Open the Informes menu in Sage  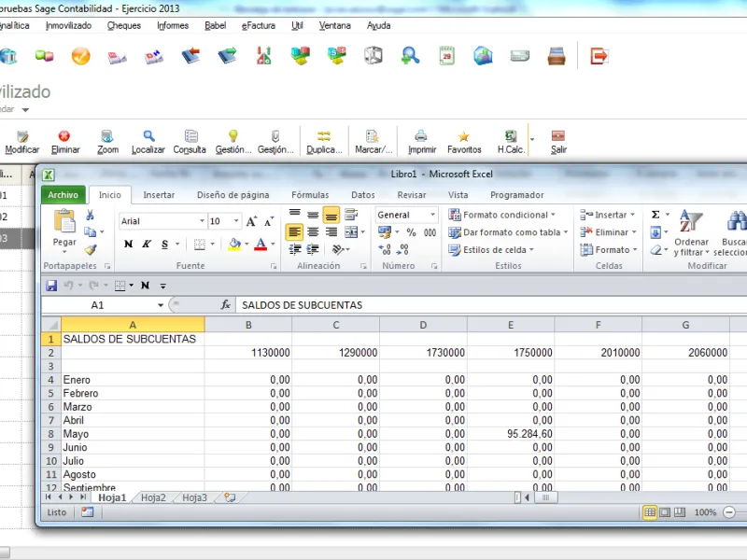[173, 26]
